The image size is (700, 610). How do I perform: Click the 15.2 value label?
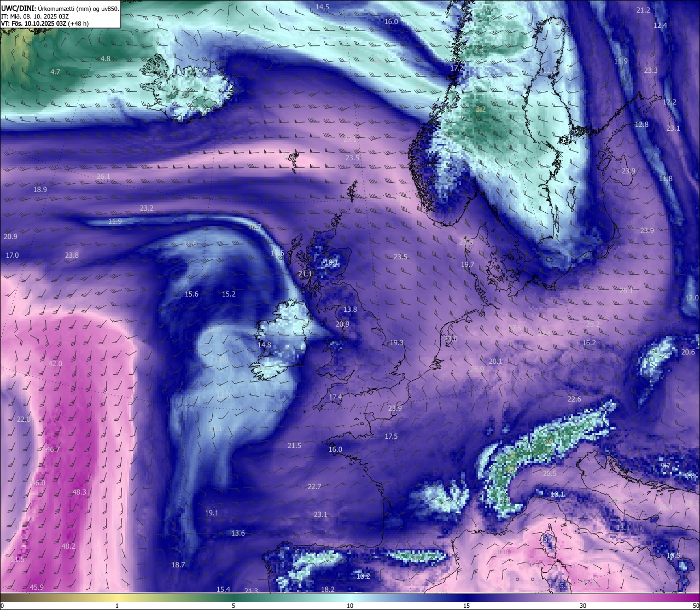[229, 294]
